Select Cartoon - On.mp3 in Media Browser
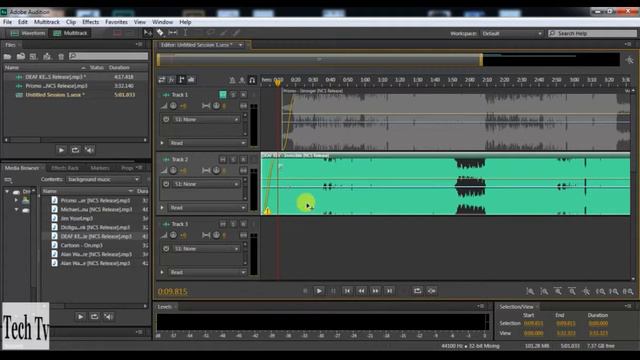Viewport: 640px width, 360px height. click(x=82, y=245)
